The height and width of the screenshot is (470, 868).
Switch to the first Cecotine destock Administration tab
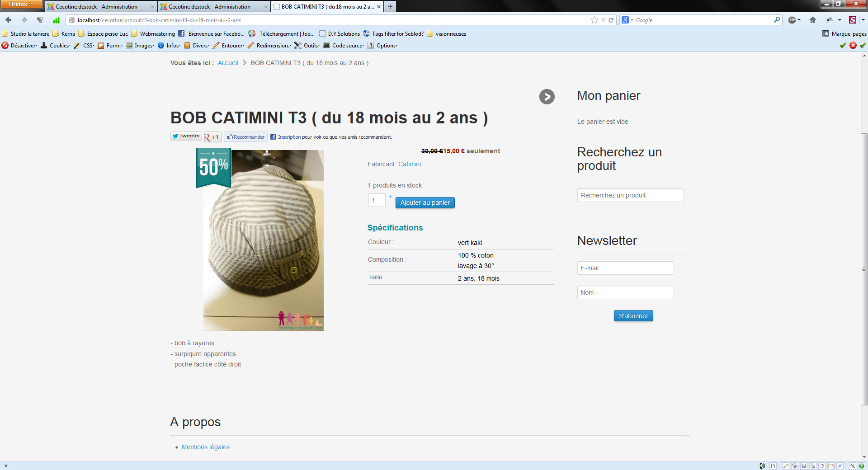coord(101,6)
